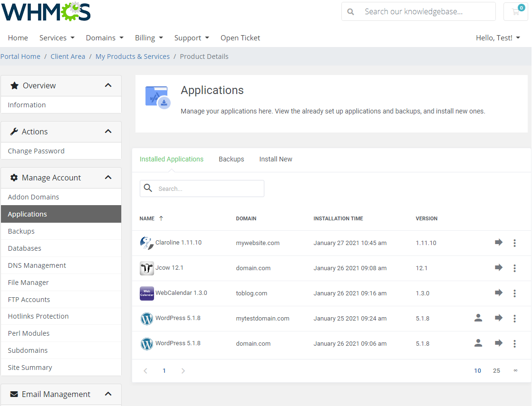Click arrow icon for WebCalendar row
This screenshot has width=532, height=406.
(x=498, y=293)
